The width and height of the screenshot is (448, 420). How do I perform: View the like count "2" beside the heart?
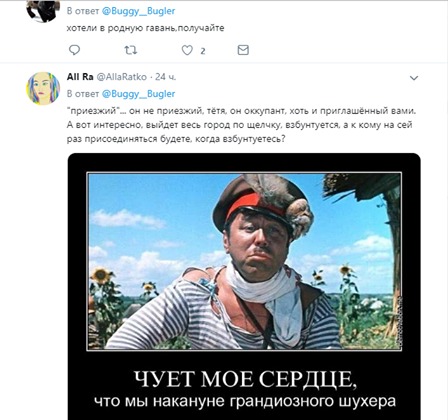click(x=203, y=51)
